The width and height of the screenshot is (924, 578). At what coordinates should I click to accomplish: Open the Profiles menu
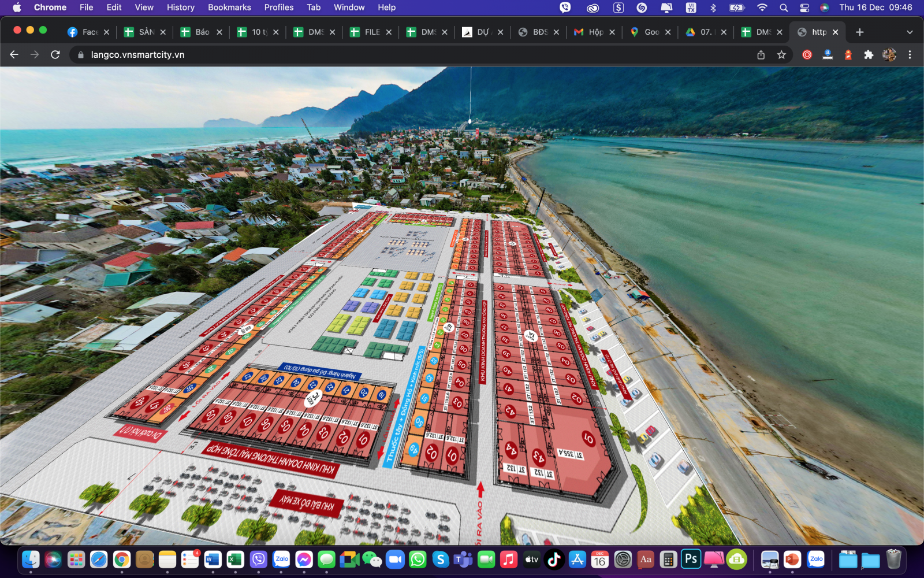[279, 8]
